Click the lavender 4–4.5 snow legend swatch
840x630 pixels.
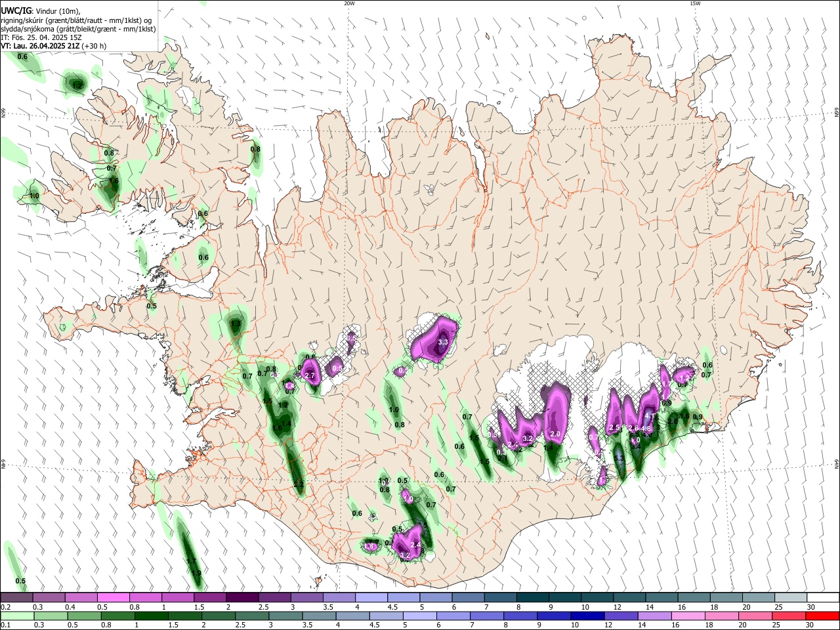point(371,597)
